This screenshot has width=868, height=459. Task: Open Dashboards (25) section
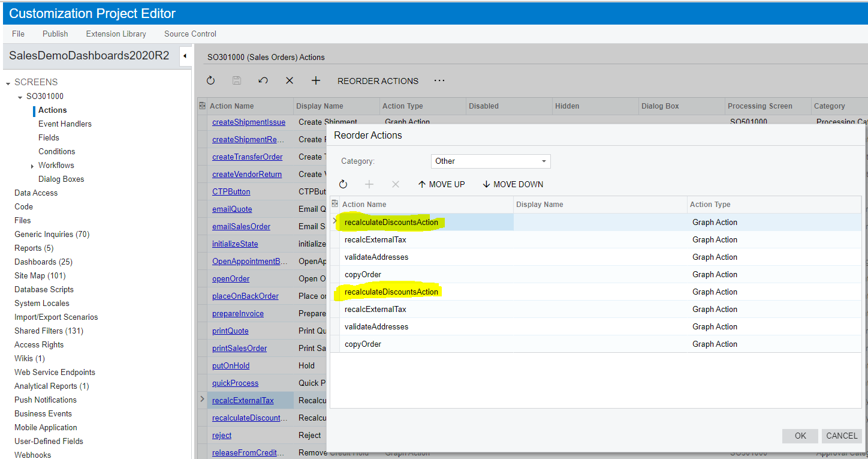43,262
